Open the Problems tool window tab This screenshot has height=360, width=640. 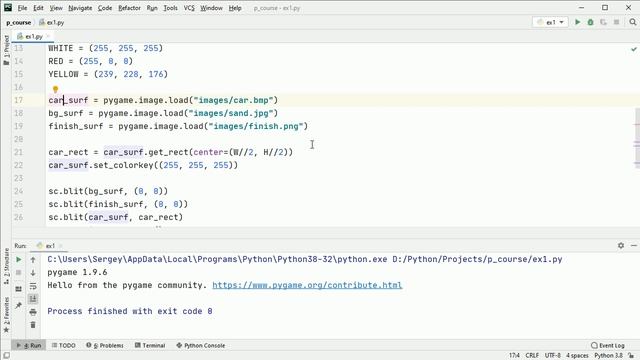(x=105, y=345)
